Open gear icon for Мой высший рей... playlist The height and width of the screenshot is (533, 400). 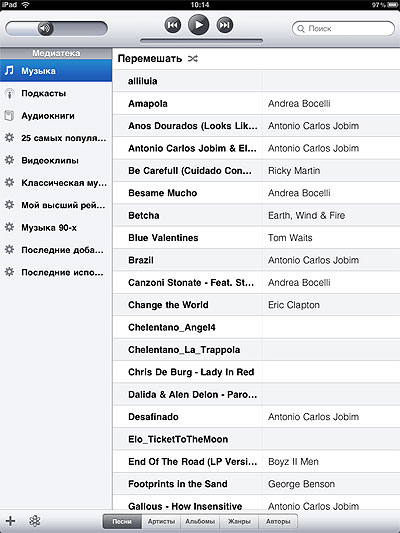(10, 205)
